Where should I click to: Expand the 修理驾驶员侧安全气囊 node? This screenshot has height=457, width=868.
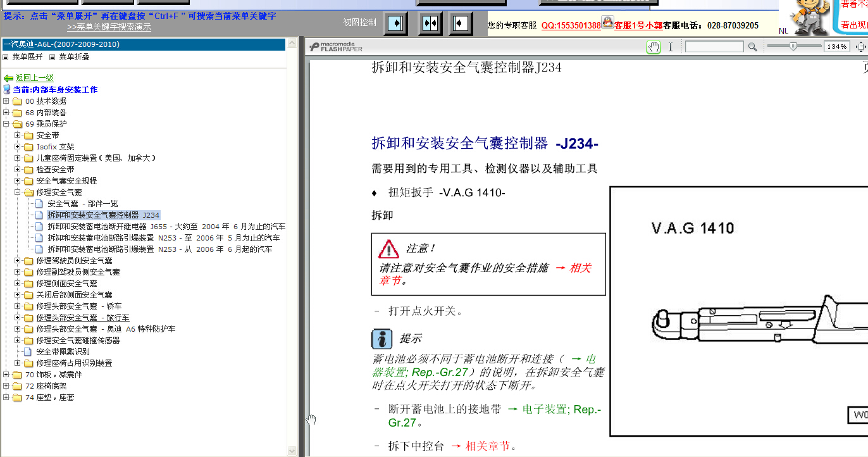pos(18,261)
